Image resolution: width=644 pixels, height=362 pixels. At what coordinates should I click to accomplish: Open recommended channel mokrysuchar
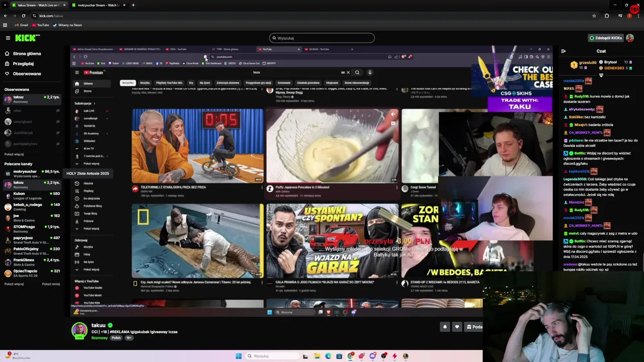(32, 173)
